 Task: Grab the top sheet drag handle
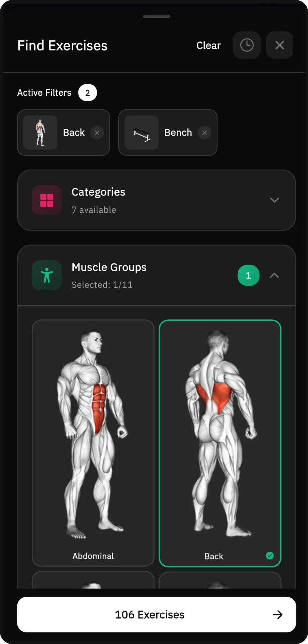point(157,16)
